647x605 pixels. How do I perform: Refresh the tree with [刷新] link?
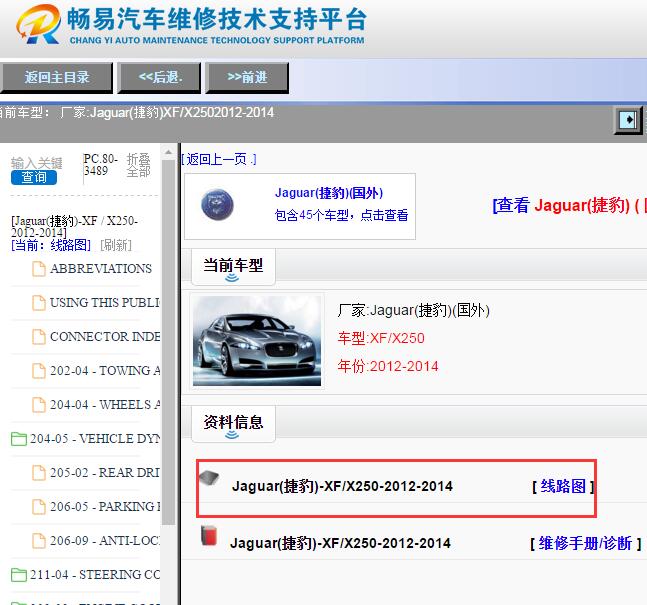(116, 245)
